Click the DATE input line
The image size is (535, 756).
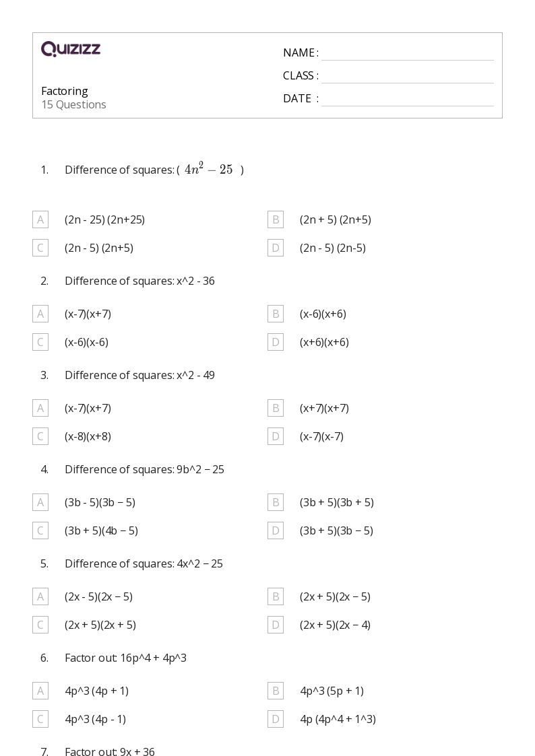point(408,100)
